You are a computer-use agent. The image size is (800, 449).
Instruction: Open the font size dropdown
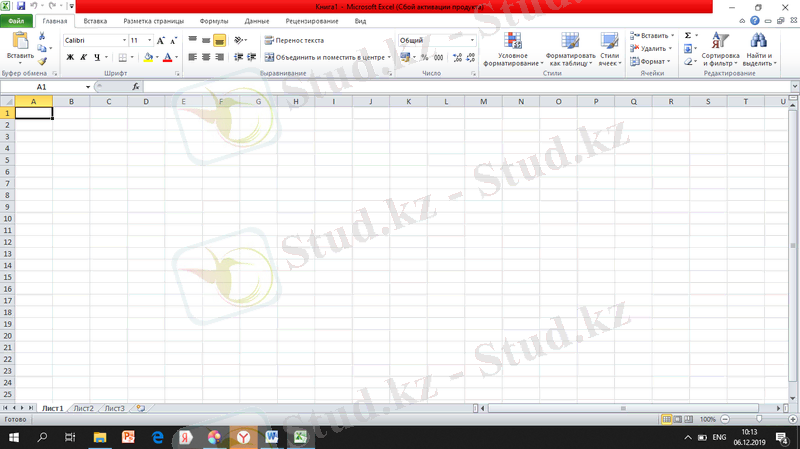point(149,40)
